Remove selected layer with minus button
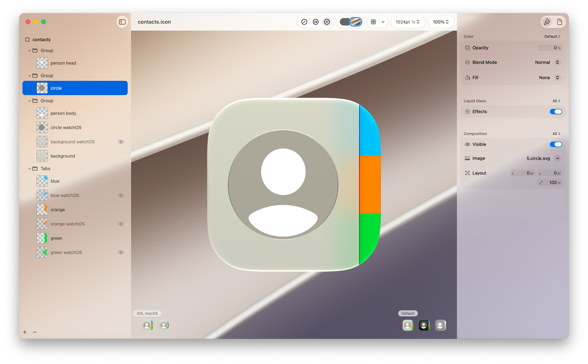Screen dimensions: 588x364 [34, 332]
